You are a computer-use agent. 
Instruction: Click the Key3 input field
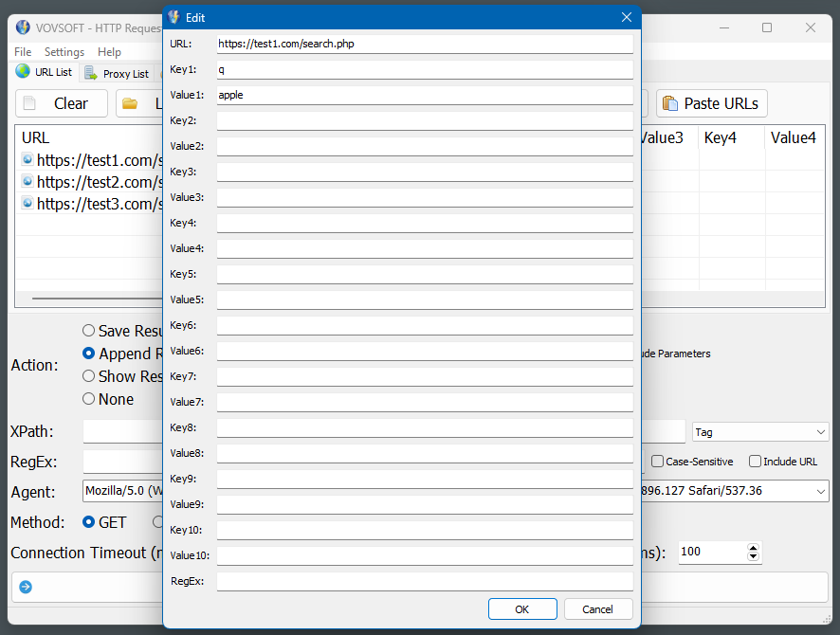coord(425,172)
